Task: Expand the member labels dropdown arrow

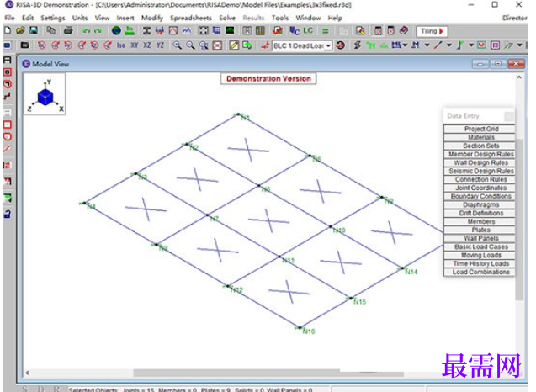Action: tap(406, 45)
